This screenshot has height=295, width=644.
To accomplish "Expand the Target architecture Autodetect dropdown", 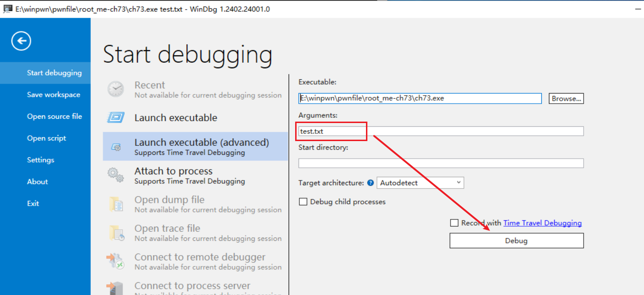I will point(420,183).
